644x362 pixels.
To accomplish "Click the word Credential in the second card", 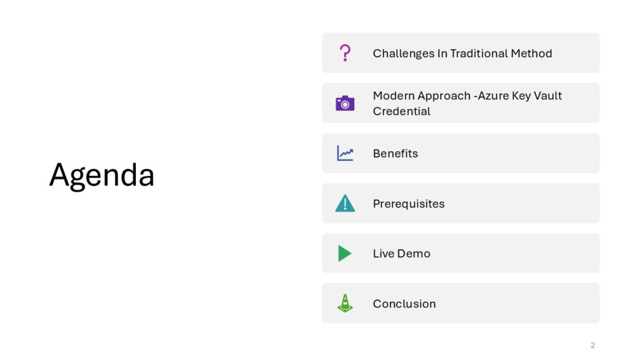I will (402, 111).
